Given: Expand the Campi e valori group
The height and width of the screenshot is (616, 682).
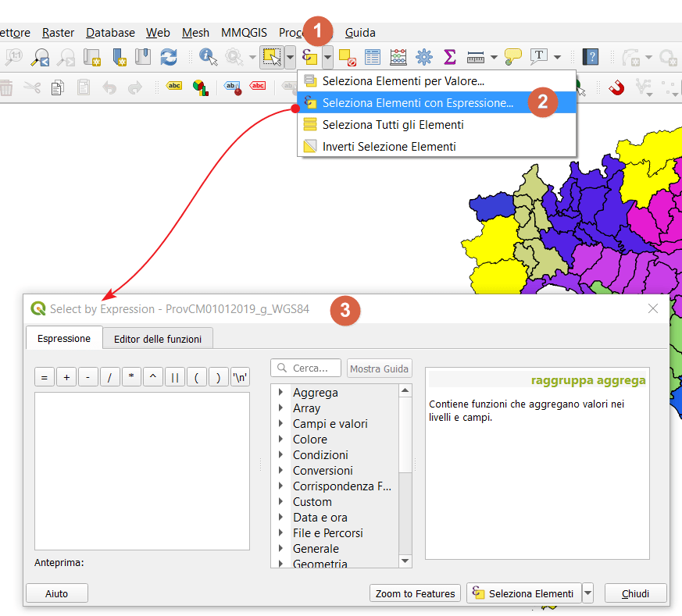Looking at the screenshot, I should click(x=280, y=423).
